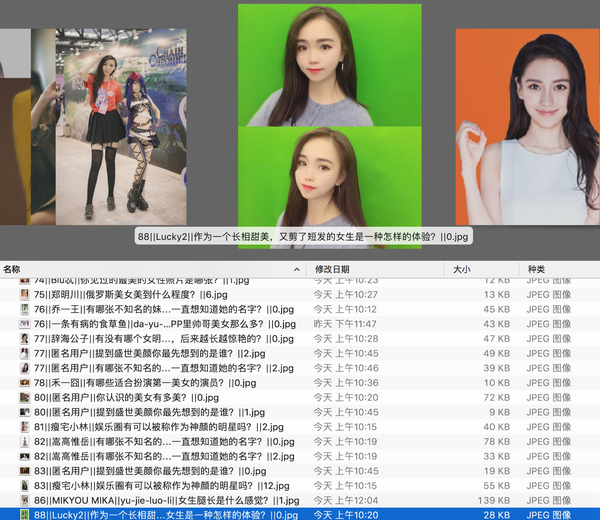The height and width of the screenshot is (520, 600).
Task: Click the file icon of 76||乔一王 row
Action: [24, 309]
